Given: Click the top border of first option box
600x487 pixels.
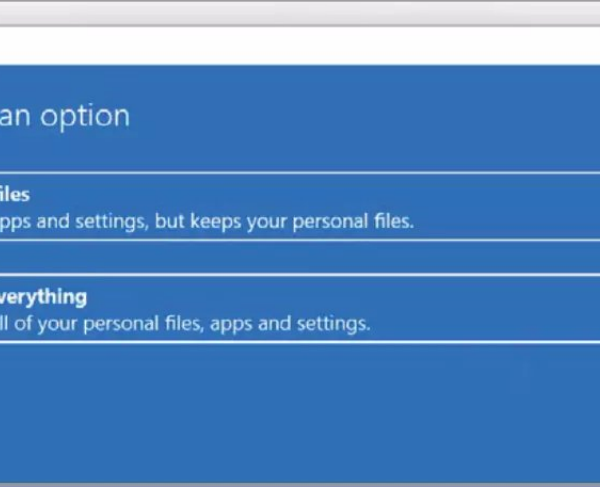Looking at the screenshot, I should tap(300, 173).
